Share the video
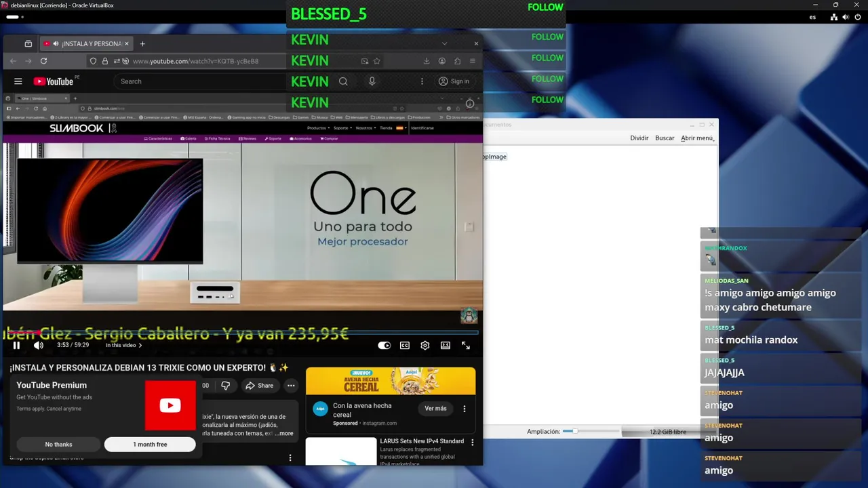Image resolution: width=868 pixels, height=488 pixels. 260,386
